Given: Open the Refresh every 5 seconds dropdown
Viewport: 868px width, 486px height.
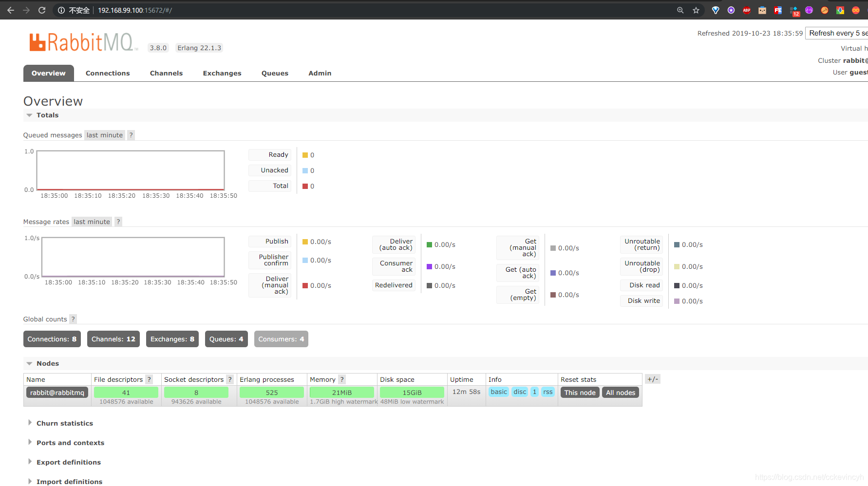Looking at the screenshot, I should click(836, 33).
